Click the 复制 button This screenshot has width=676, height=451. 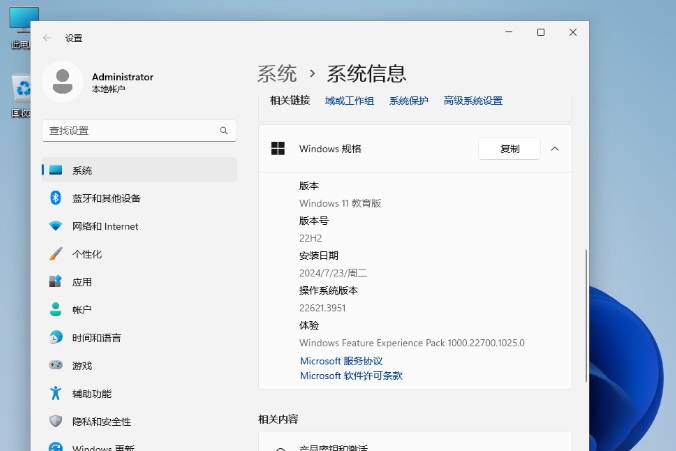(509, 149)
